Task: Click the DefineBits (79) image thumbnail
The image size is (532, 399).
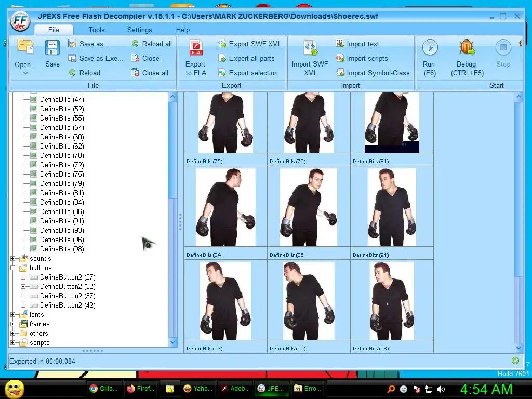Action: [x=309, y=123]
